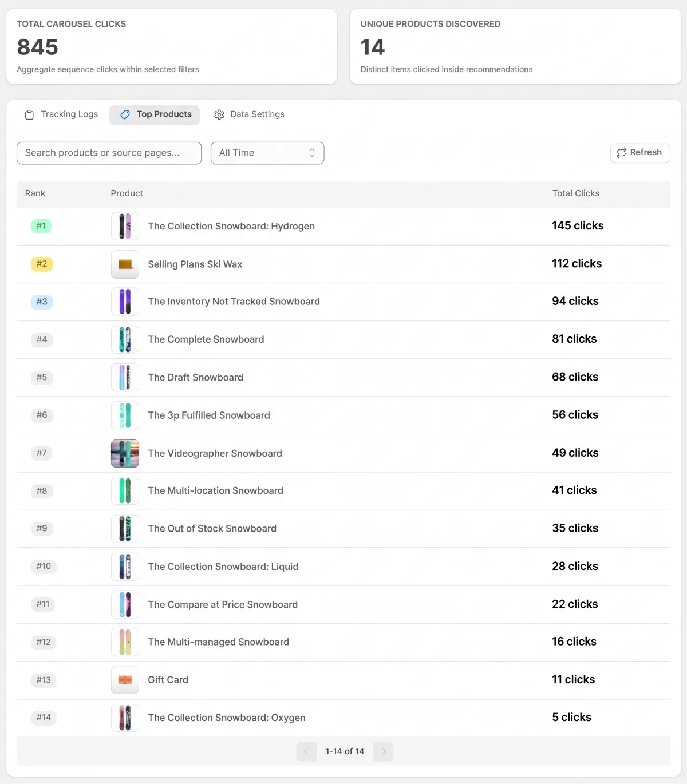Click "Gift Card" product name
Viewport: 687px width, 784px height.
pos(168,680)
